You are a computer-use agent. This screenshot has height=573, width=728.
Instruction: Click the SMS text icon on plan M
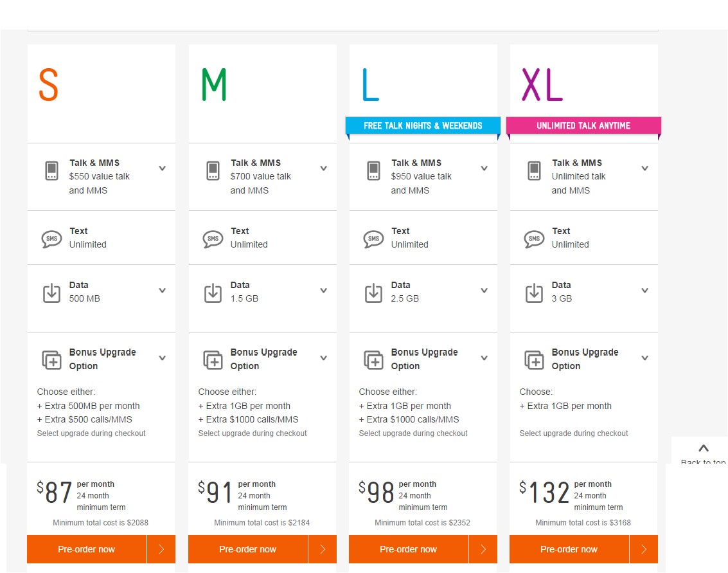(x=212, y=238)
